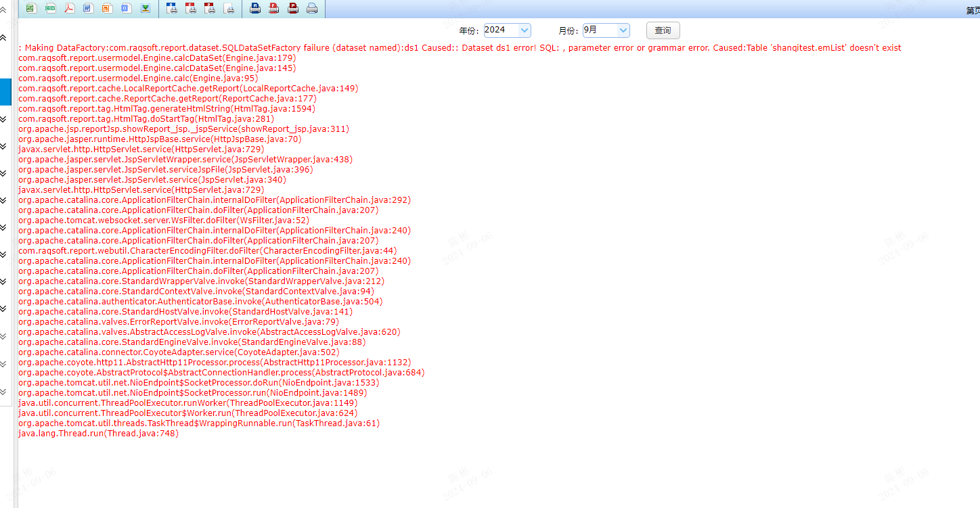
Task: Click the 'ErrorReportValve.invoke' stack line
Action: (179, 322)
